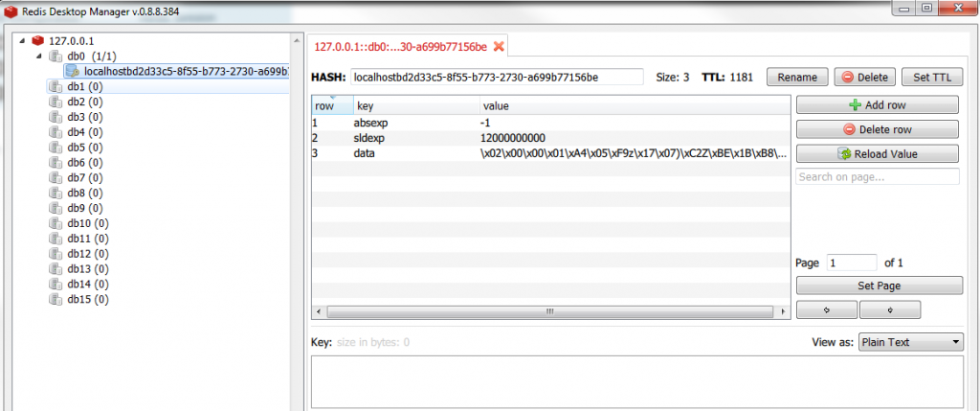This screenshot has width=980, height=411.
Task: Open the View as Plain Text dropdown
Action: 911,342
